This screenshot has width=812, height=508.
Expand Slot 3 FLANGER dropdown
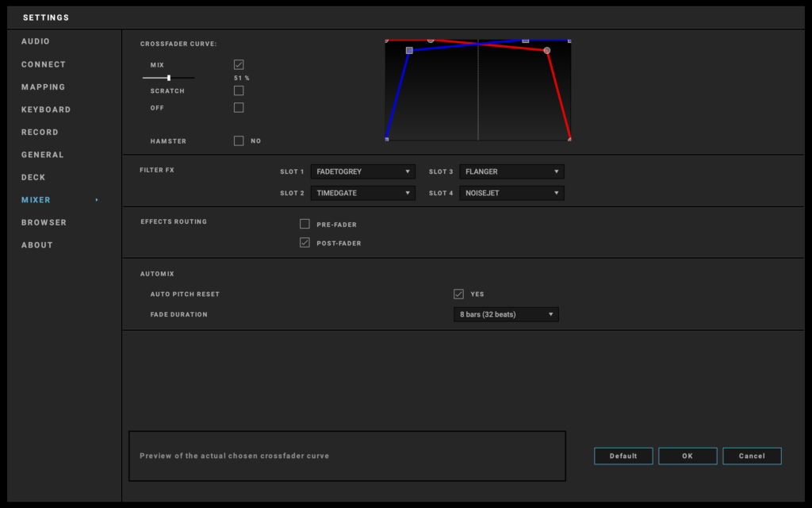point(511,171)
